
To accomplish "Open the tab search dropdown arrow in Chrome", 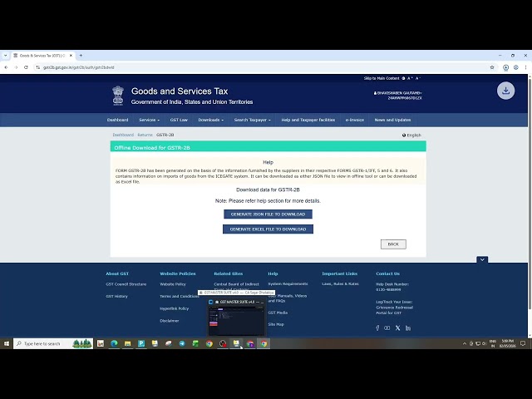I will [x=5, y=56].
